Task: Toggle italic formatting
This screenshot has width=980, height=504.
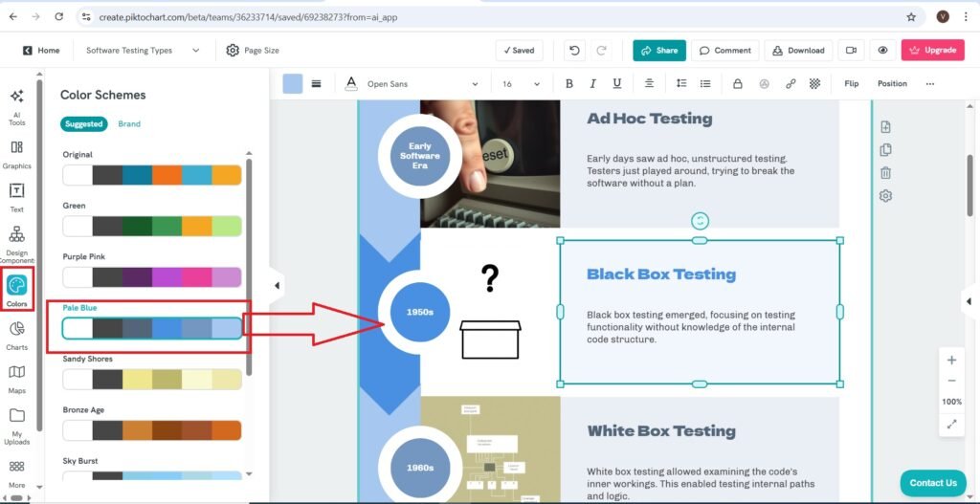Action: 593,84
